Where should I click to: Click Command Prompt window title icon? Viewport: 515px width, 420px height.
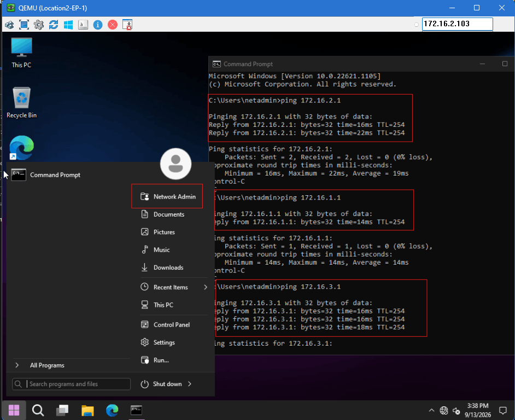217,64
